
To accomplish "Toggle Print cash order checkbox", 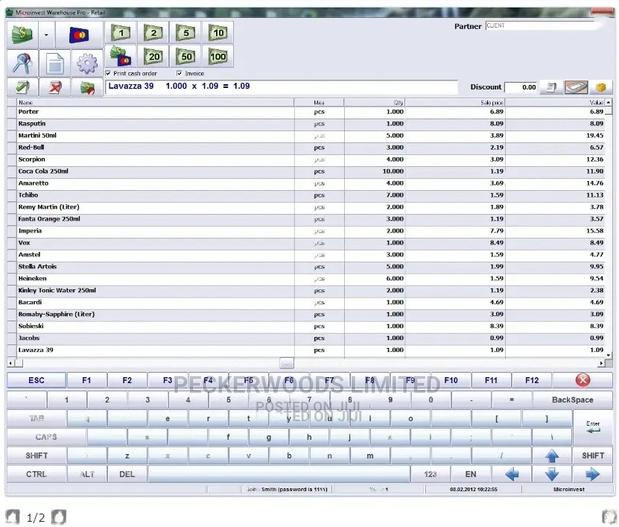I will pyautogui.click(x=108, y=73).
